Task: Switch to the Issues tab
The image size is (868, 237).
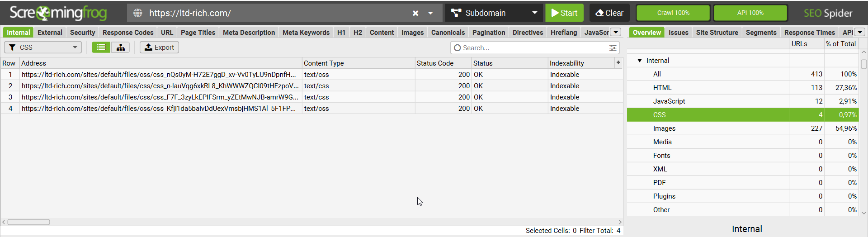Action: click(x=678, y=32)
